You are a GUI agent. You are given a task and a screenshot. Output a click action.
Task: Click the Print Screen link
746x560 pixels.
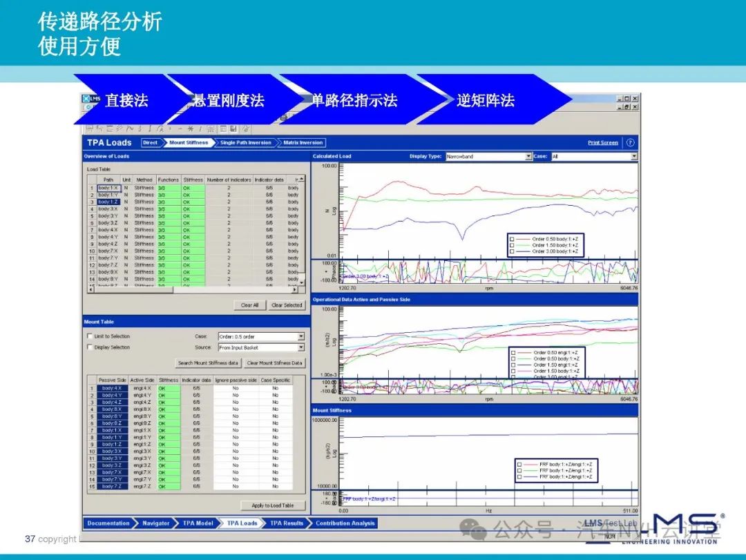point(603,143)
